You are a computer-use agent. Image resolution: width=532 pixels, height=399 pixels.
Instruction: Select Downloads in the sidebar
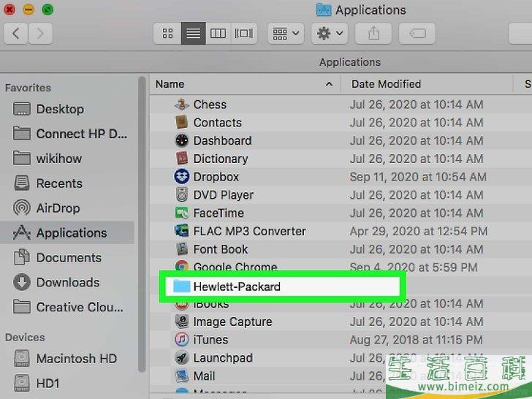68,282
